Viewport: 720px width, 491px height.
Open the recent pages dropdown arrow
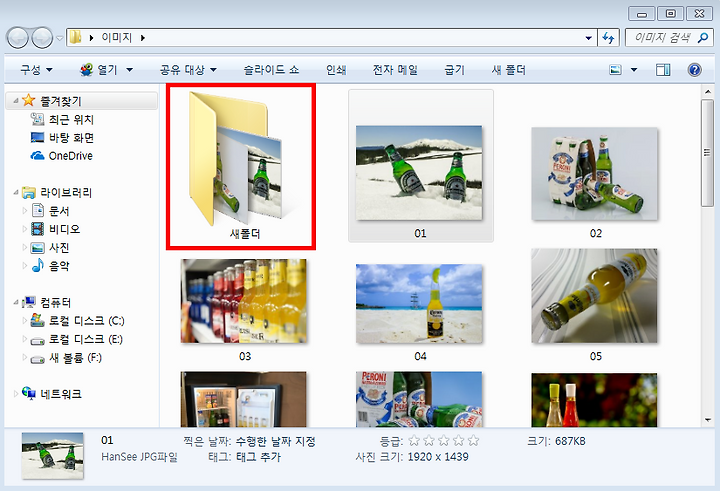pyautogui.click(x=60, y=38)
